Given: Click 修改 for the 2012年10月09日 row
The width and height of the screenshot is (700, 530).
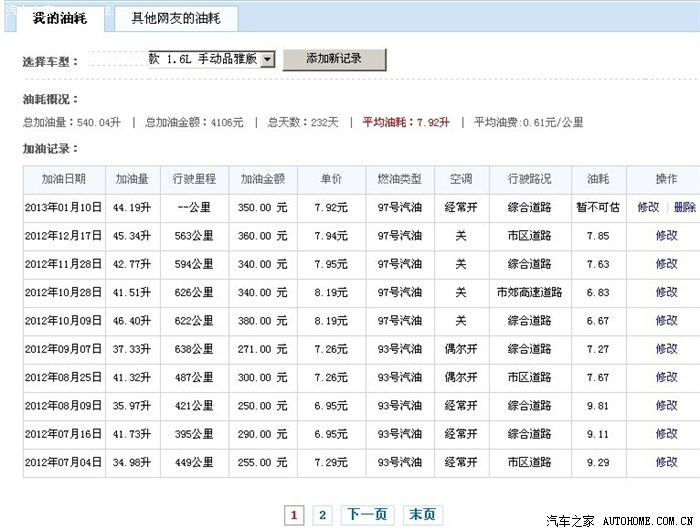Looking at the screenshot, I should [x=667, y=321].
